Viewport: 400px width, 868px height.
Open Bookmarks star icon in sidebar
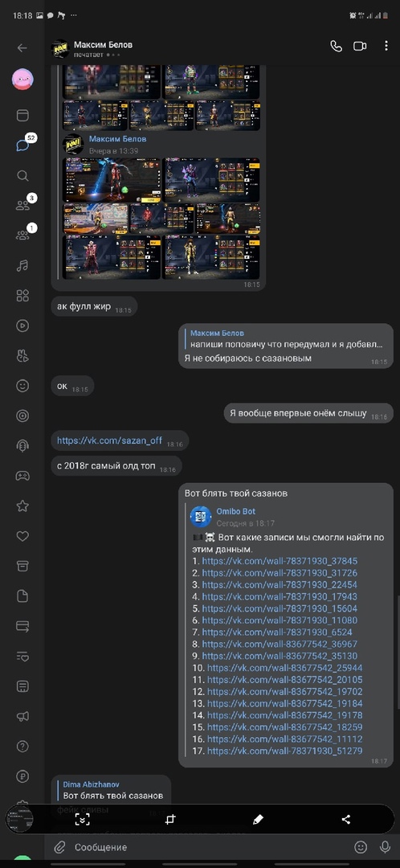click(22, 506)
